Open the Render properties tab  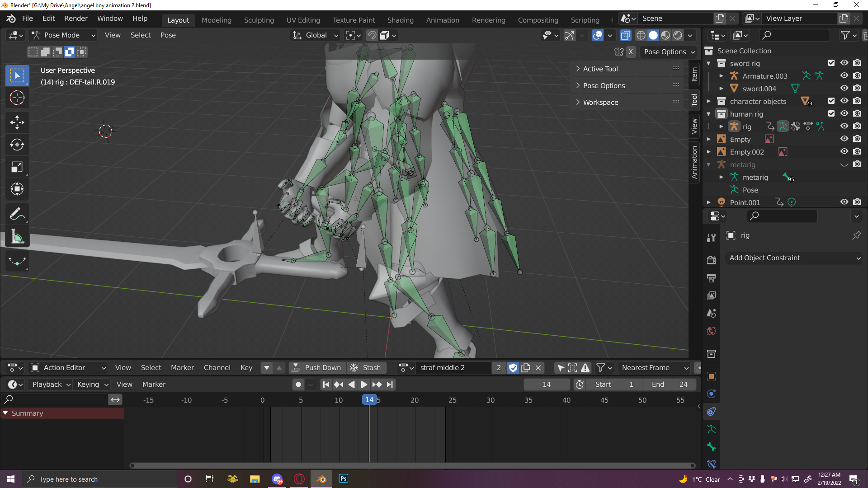coord(711,260)
